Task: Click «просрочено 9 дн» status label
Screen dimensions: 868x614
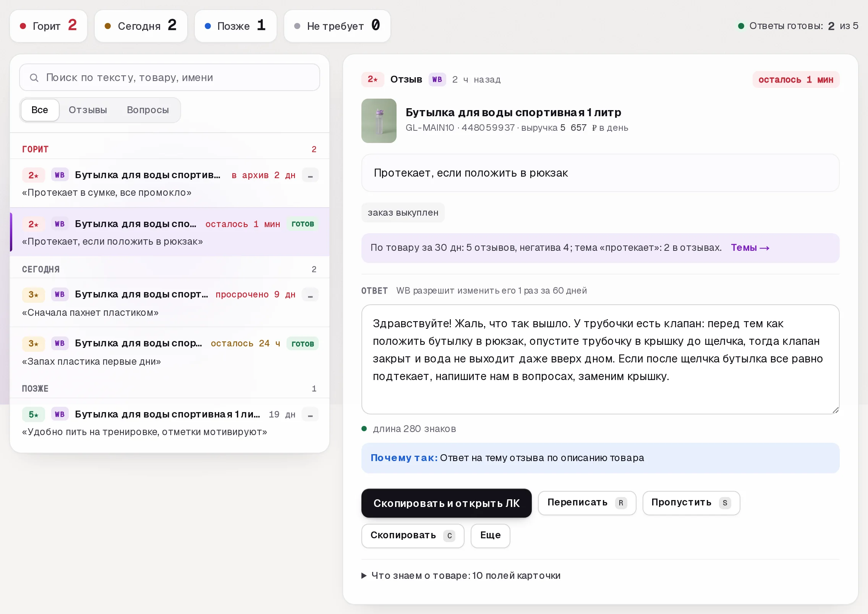Action: pyautogui.click(x=256, y=295)
